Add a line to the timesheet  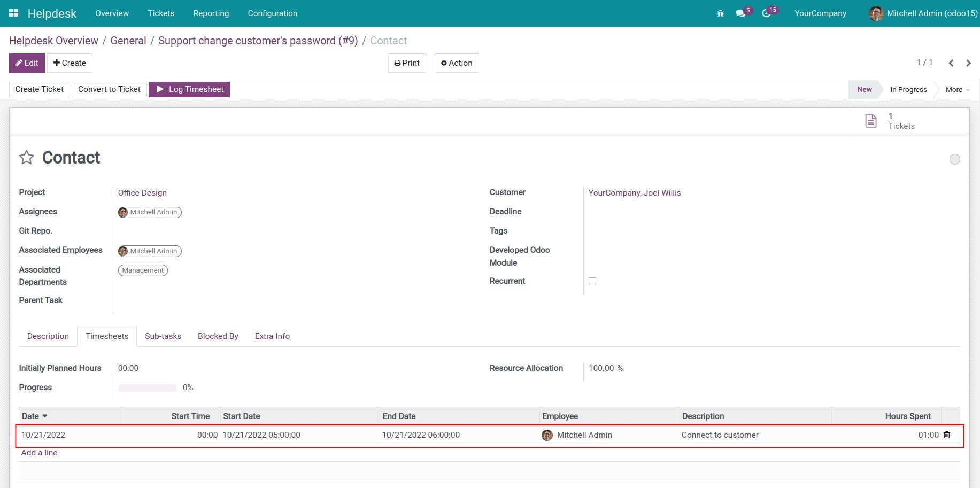(39, 453)
